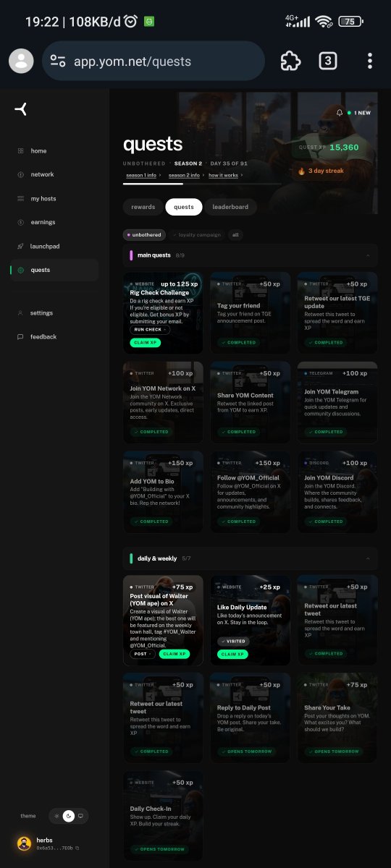391x868 pixels.
Task: Claim XP on Like Daily Update
Action: pos(232,654)
